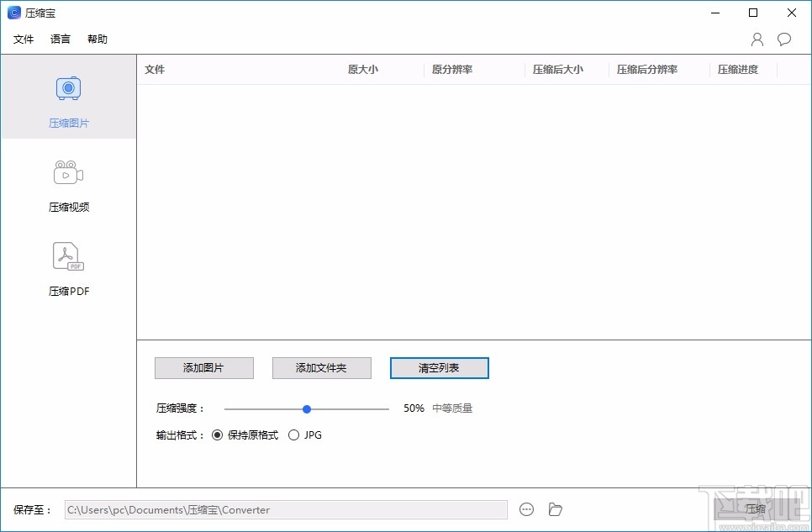Viewport: 812px width, 532px height.
Task: Open the 语言 menu
Action: (x=59, y=39)
